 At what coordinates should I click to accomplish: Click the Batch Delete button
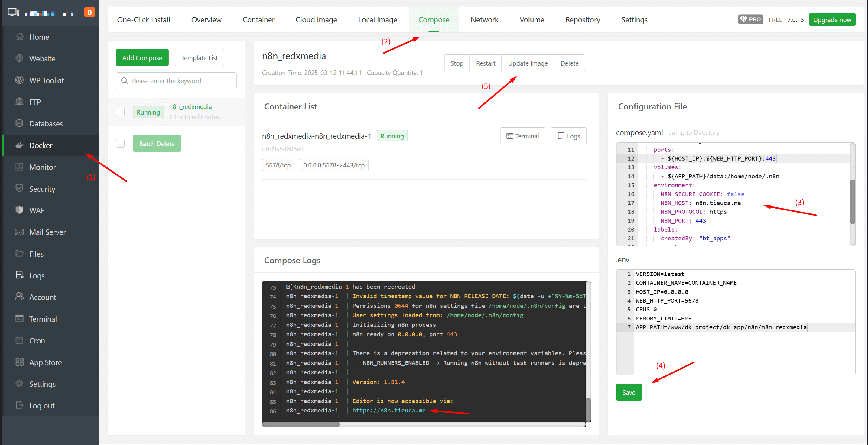click(x=157, y=144)
